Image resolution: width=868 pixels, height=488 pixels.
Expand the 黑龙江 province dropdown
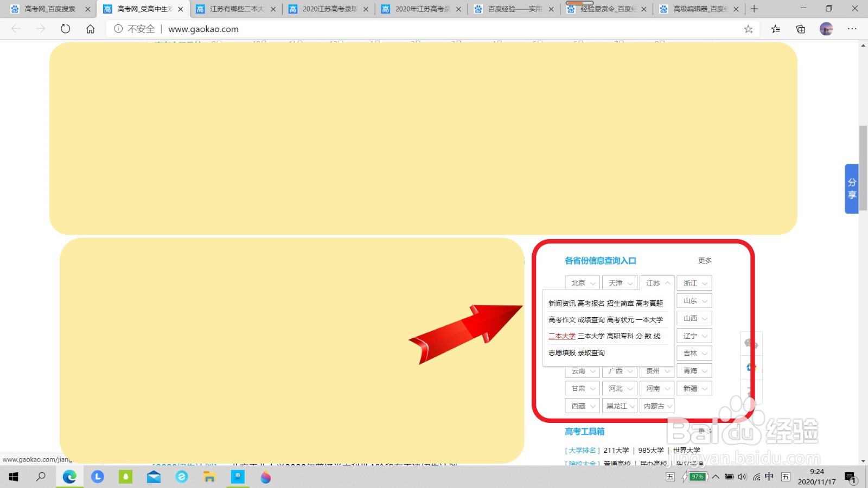(620, 406)
